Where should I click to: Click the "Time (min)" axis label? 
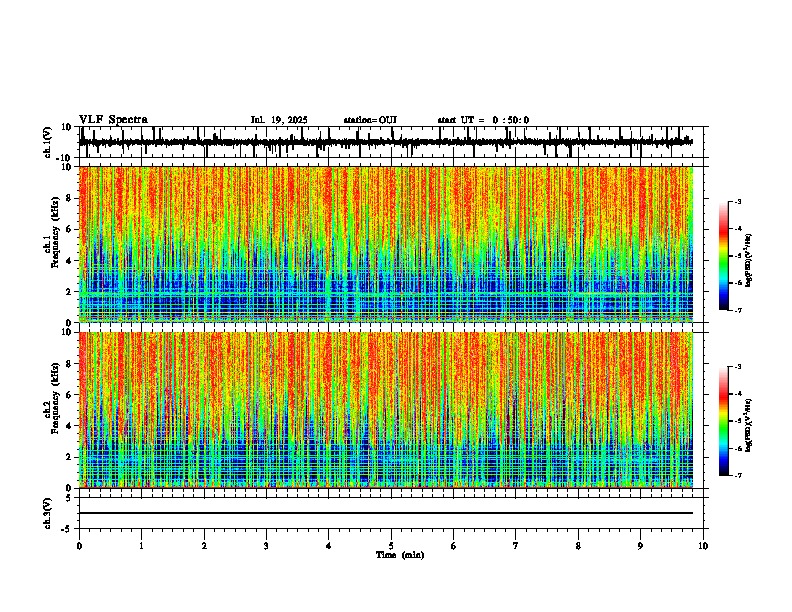tap(400, 555)
